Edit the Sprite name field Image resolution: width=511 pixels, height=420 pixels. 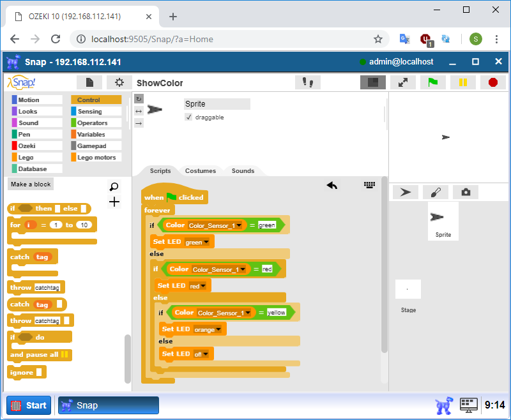click(x=217, y=104)
